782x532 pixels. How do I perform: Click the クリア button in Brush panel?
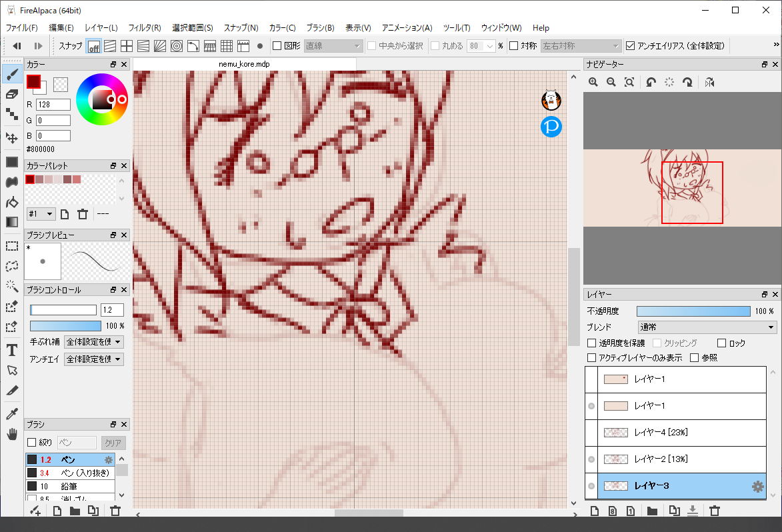[x=113, y=443]
